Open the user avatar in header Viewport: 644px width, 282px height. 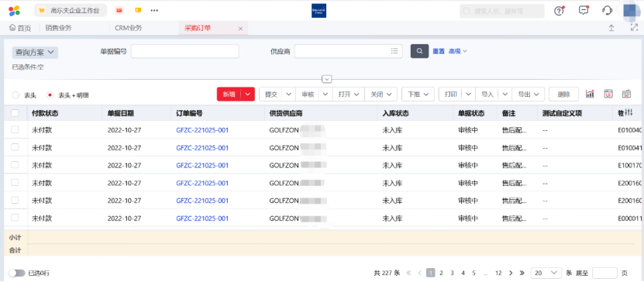632,11
